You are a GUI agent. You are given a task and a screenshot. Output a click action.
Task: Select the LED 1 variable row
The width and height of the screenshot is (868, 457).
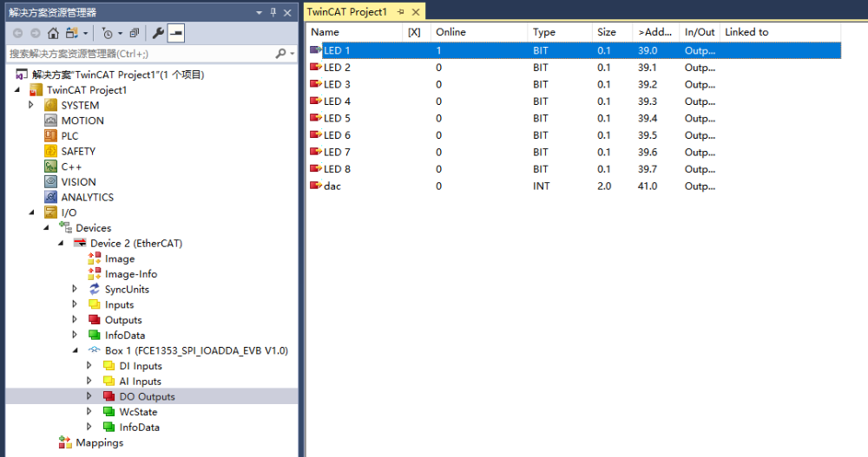pyautogui.click(x=574, y=50)
